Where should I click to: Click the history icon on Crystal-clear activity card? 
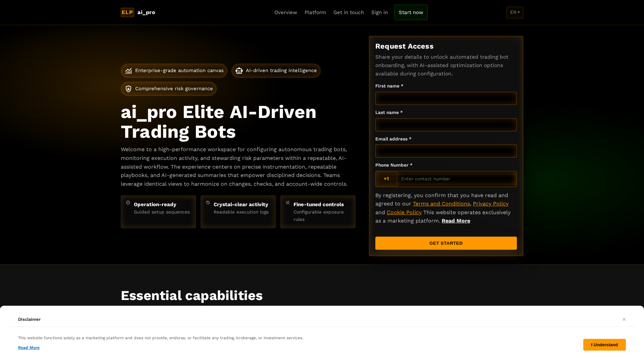point(208,202)
